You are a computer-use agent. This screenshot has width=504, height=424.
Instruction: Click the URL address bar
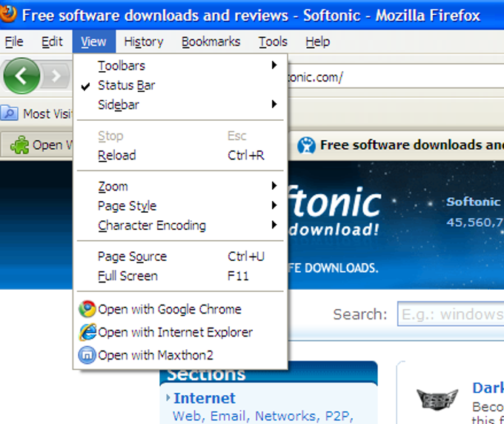[x=395, y=77]
